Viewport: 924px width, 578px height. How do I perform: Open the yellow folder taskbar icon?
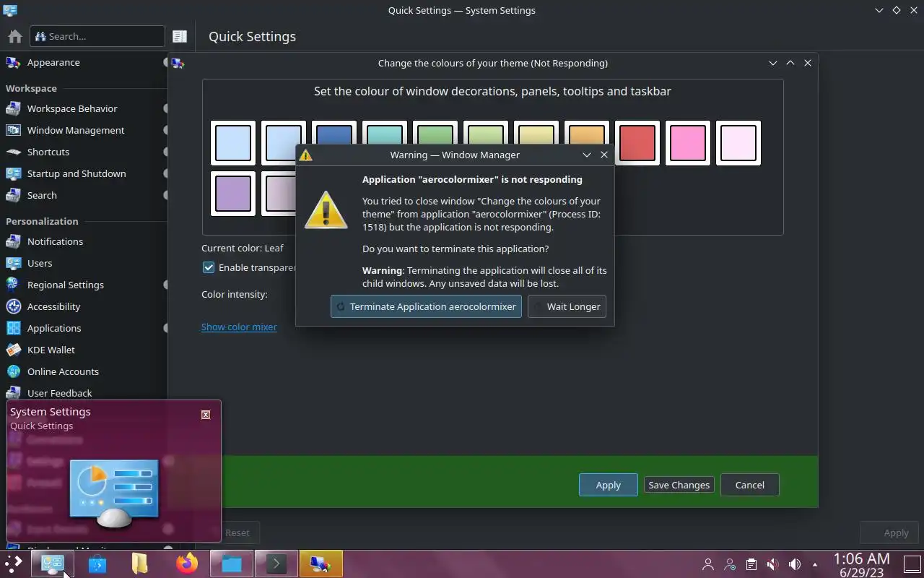140,564
